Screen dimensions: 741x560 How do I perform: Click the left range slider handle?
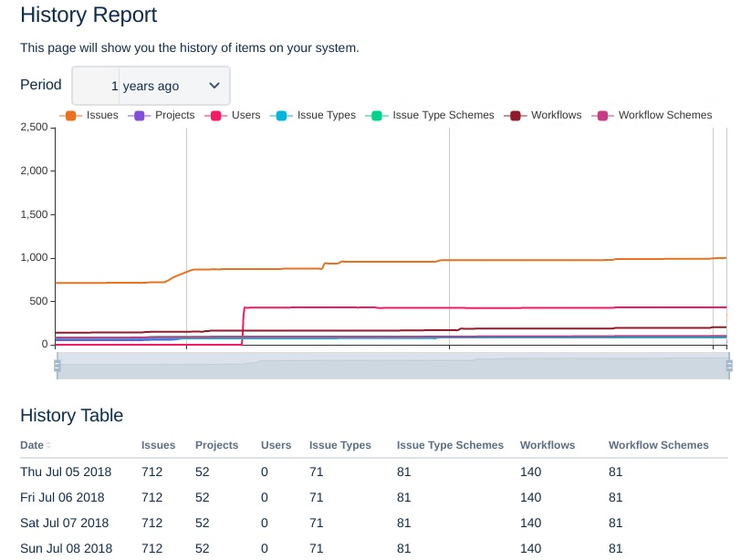(57, 366)
